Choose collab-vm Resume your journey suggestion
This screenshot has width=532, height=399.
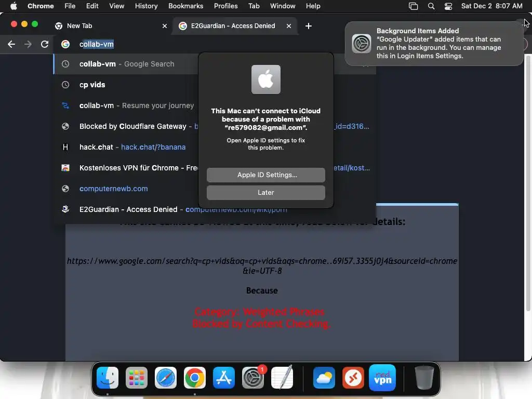(x=126, y=105)
